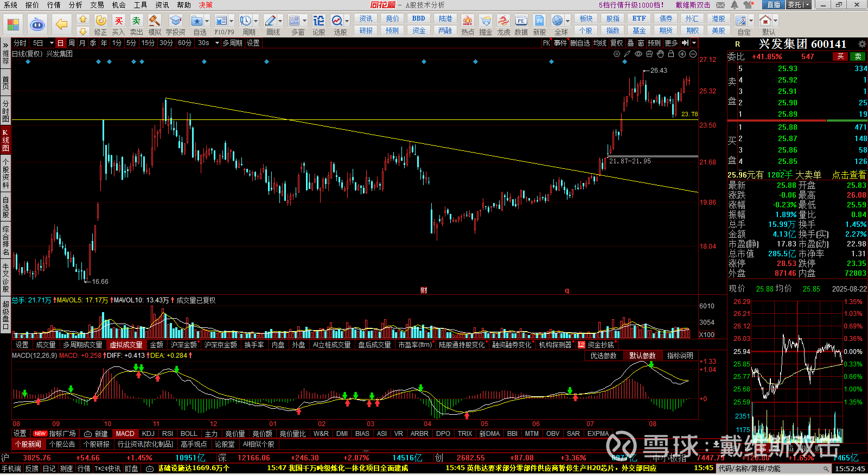Expand the 画线 drawing dropdown arrow

280,21
